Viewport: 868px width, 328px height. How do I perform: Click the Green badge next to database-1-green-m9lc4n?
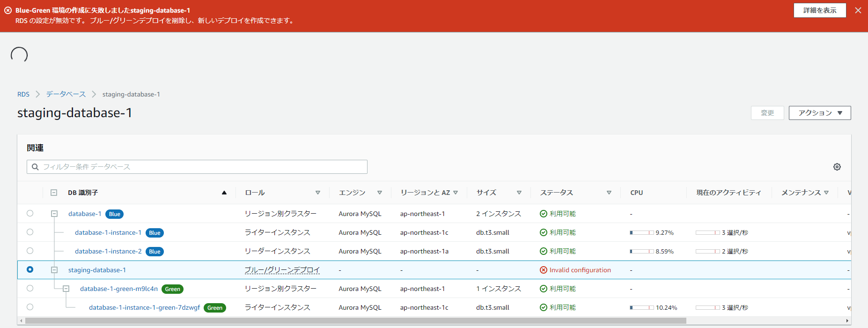[172, 289]
